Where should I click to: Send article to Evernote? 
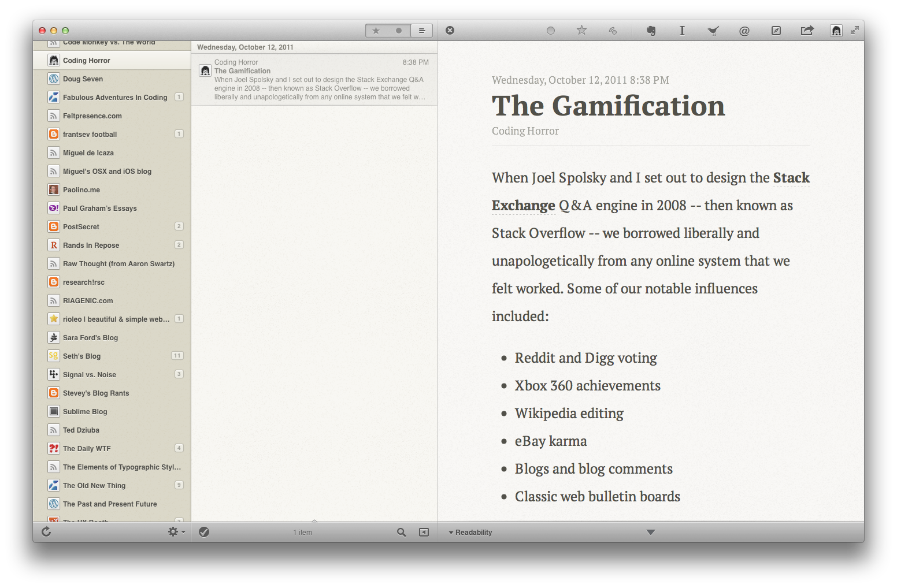coord(651,31)
